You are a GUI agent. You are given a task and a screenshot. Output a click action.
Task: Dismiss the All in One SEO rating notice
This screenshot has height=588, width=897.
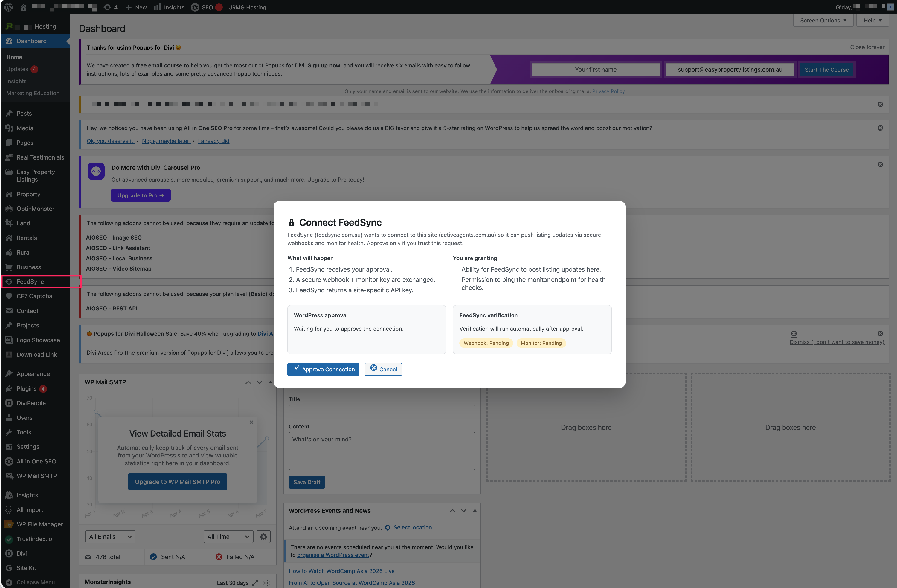click(x=880, y=128)
